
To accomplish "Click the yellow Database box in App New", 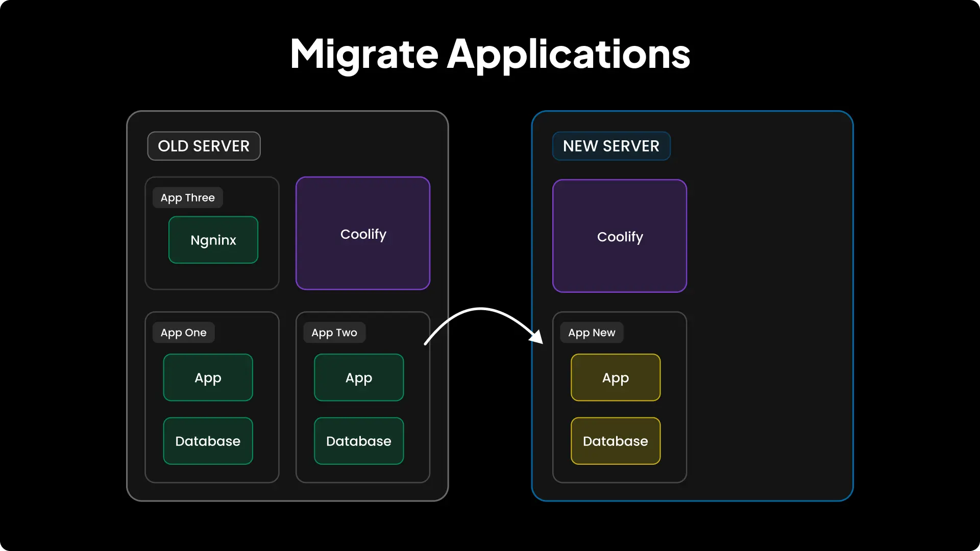I will [616, 441].
